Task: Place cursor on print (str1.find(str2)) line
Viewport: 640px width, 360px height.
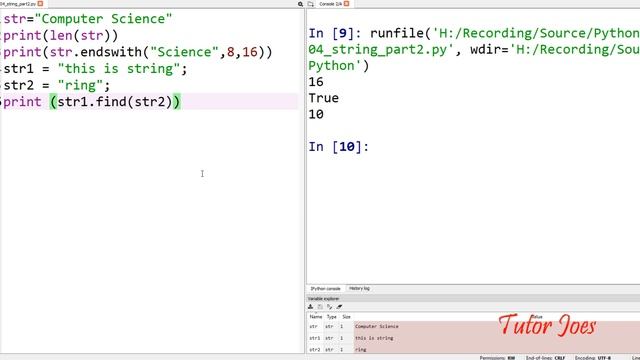Action: 91,102
